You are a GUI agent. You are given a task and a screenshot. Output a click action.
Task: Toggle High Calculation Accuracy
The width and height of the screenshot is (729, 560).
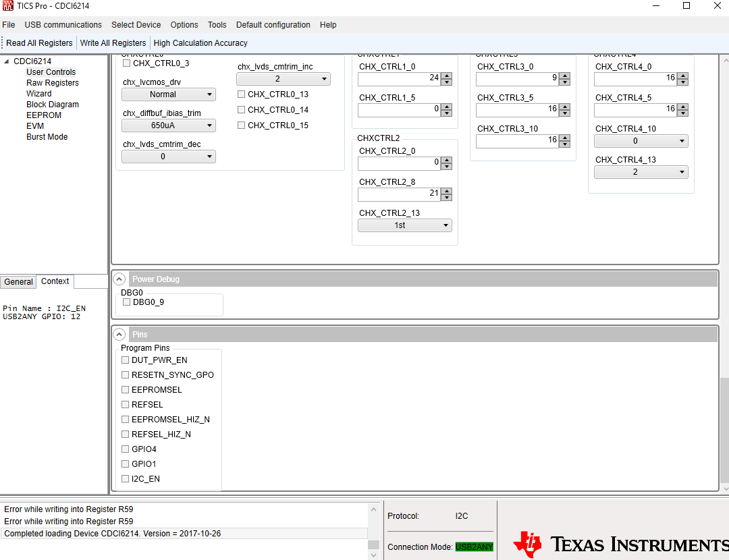tap(200, 43)
